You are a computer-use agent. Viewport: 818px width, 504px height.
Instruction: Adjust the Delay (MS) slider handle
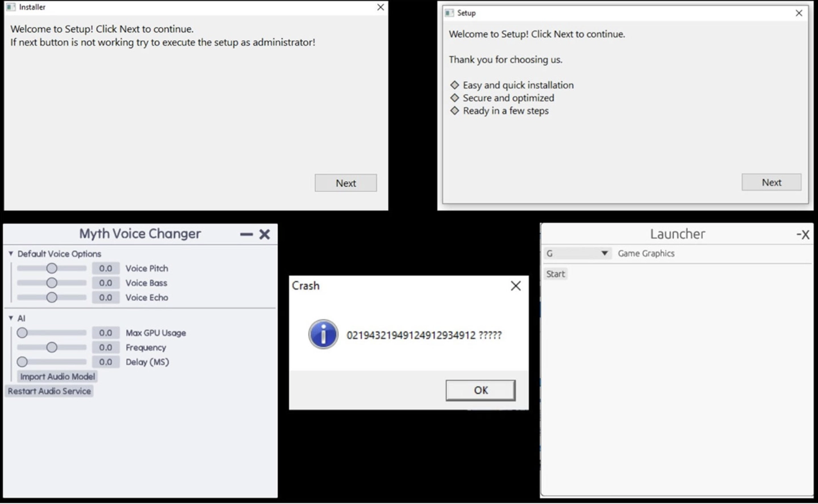(22, 362)
